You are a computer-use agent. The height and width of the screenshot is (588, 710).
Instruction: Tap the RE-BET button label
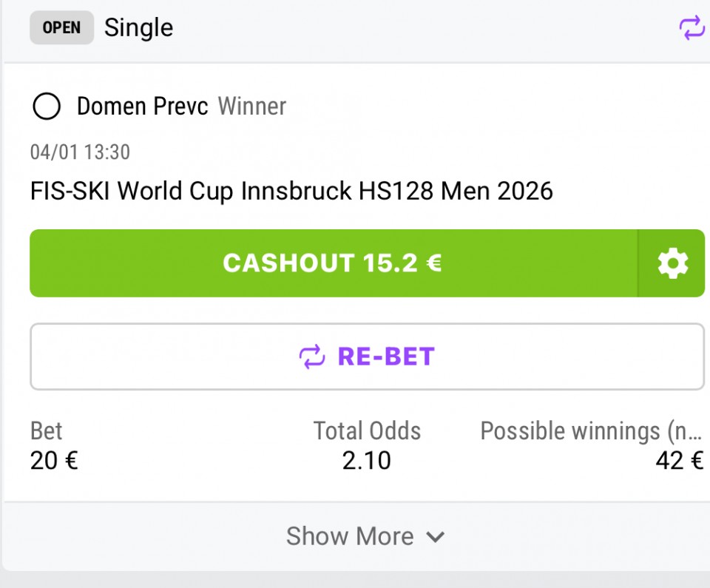[x=386, y=356]
